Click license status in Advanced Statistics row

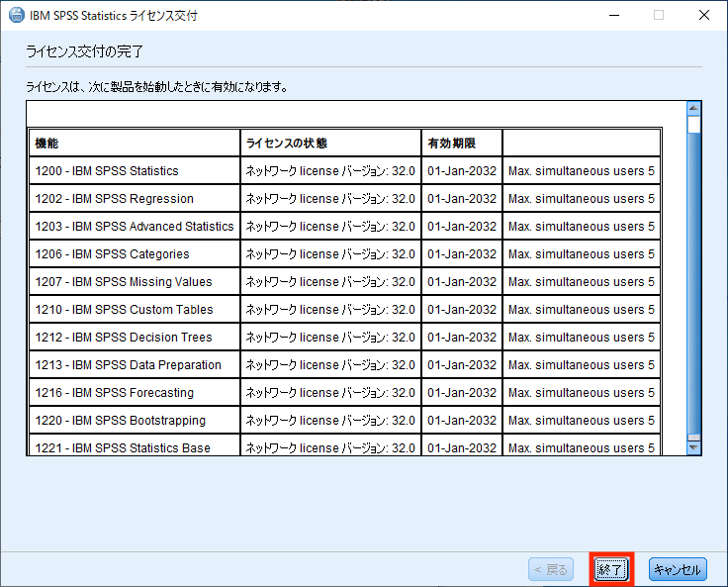click(x=330, y=226)
